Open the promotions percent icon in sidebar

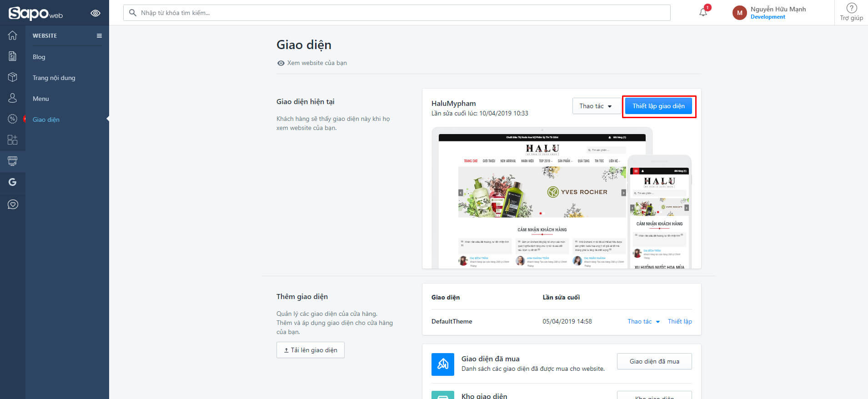tap(13, 119)
